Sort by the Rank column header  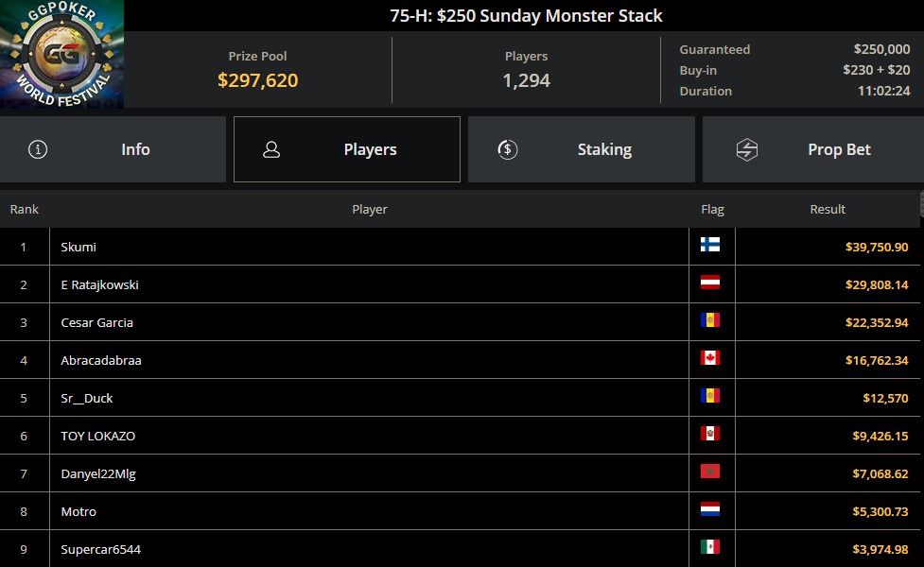point(25,209)
